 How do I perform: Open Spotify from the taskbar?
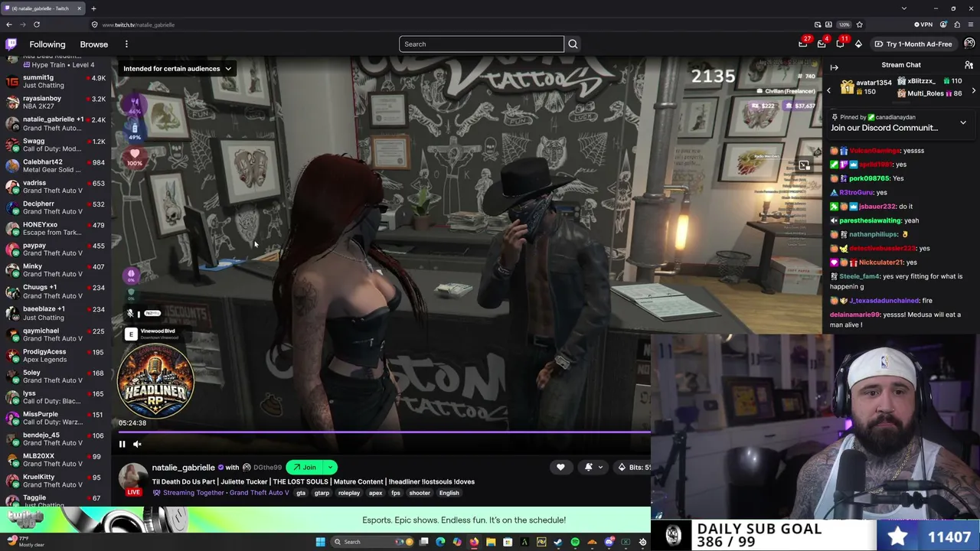point(575,542)
